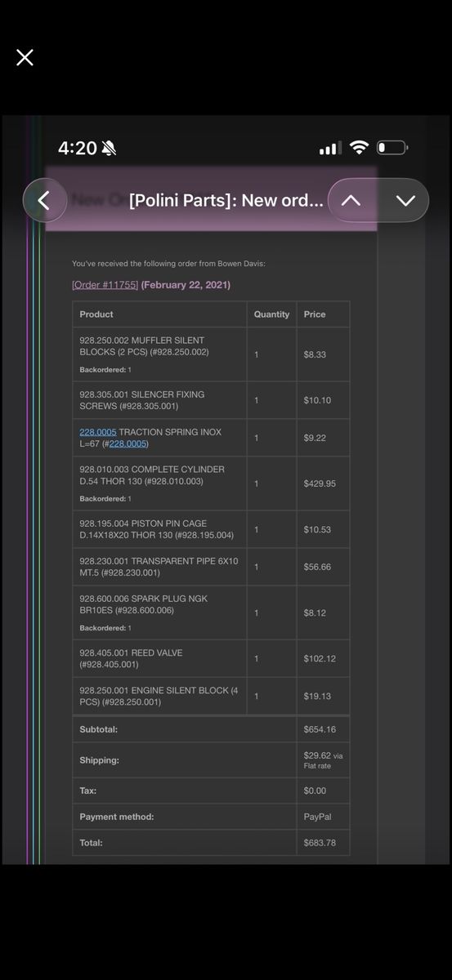Select the Quantity column header
The width and height of the screenshot is (452, 980).
[x=271, y=314]
